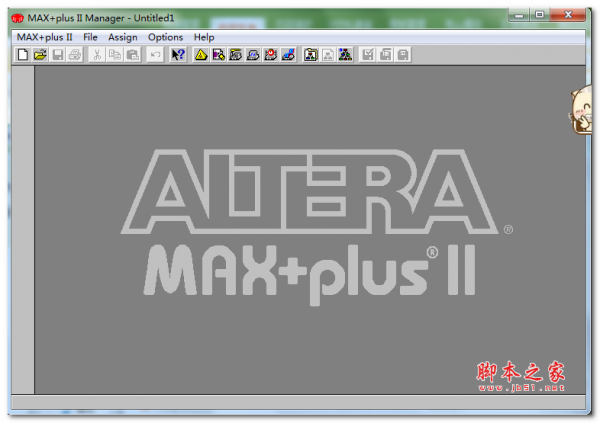The width and height of the screenshot is (600, 423).
Task: Click the colored hierarchy tree icon
Action: click(345, 55)
